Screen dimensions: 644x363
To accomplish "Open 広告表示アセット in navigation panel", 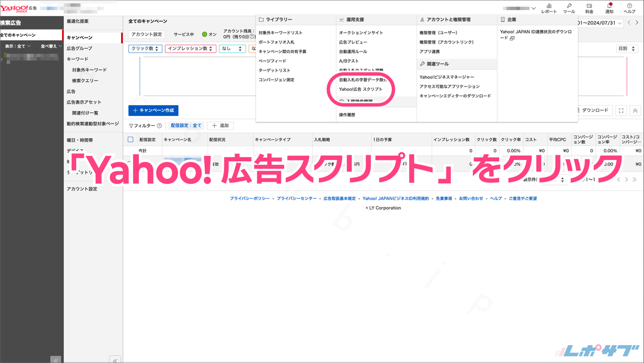I will click(x=84, y=102).
